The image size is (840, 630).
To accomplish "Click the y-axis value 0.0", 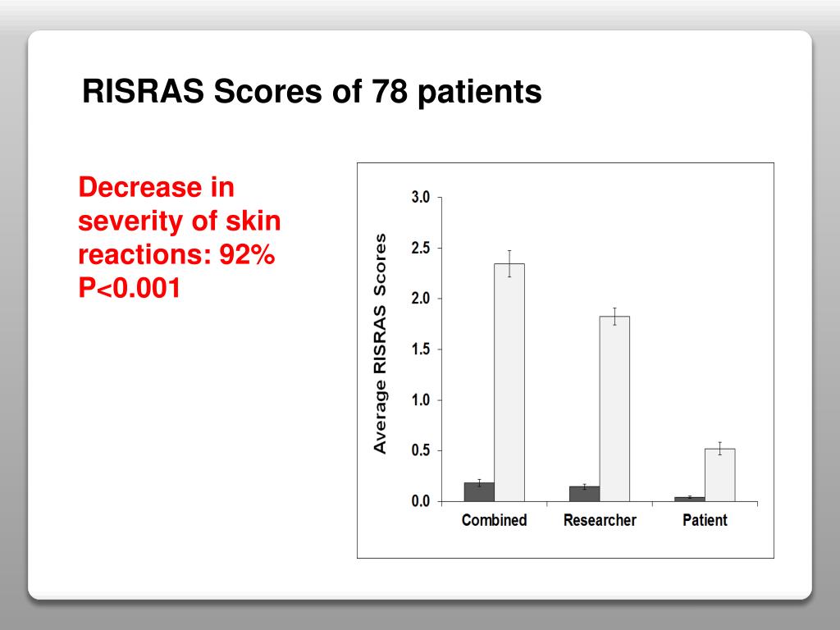I will tap(421, 501).
